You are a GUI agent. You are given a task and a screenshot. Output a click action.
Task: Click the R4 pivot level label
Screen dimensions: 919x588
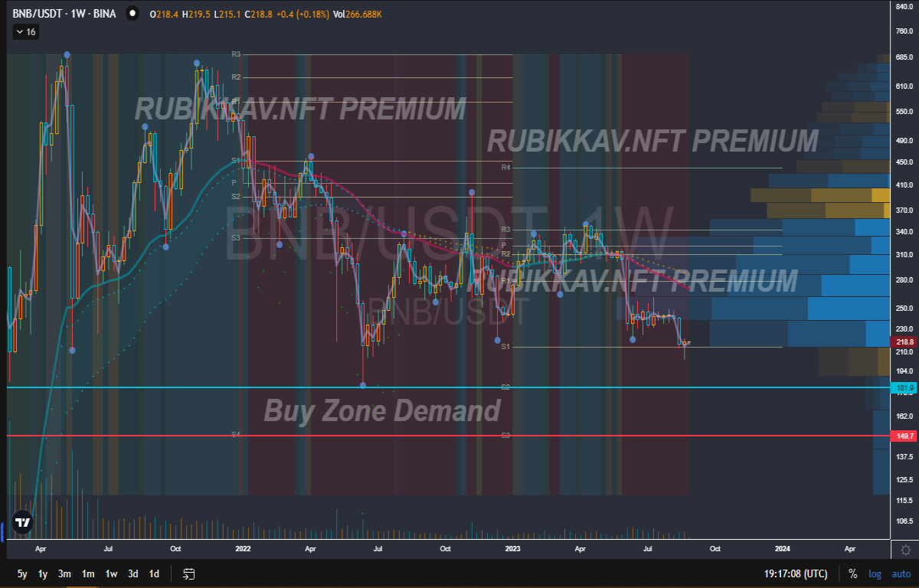(x=505, y=167)
